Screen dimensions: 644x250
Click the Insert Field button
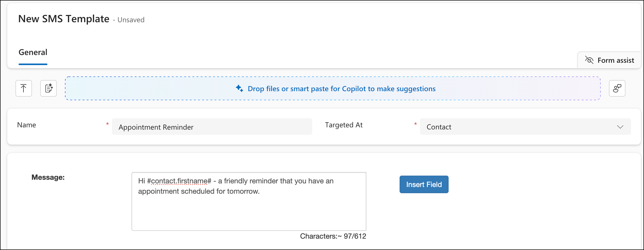pos(424,184)
